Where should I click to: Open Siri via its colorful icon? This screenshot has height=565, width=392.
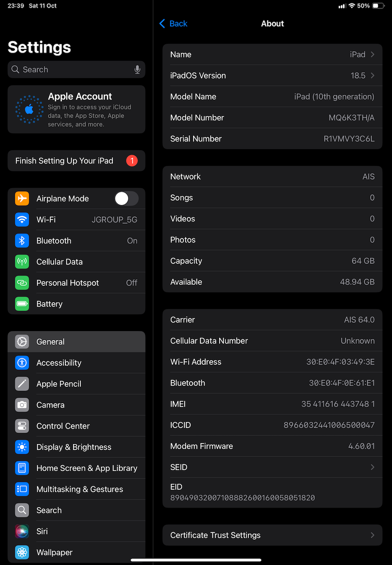[22, 531]
